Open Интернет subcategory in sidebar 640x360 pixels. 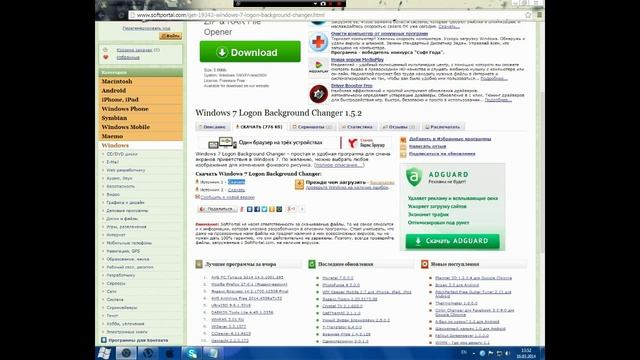(x=116, y=235)
